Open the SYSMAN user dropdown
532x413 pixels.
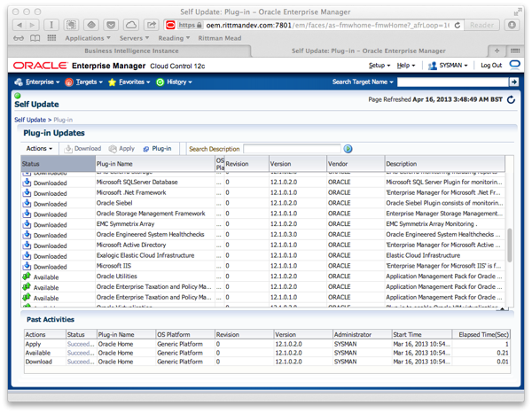pyautogui.click(x=448, y=65)
